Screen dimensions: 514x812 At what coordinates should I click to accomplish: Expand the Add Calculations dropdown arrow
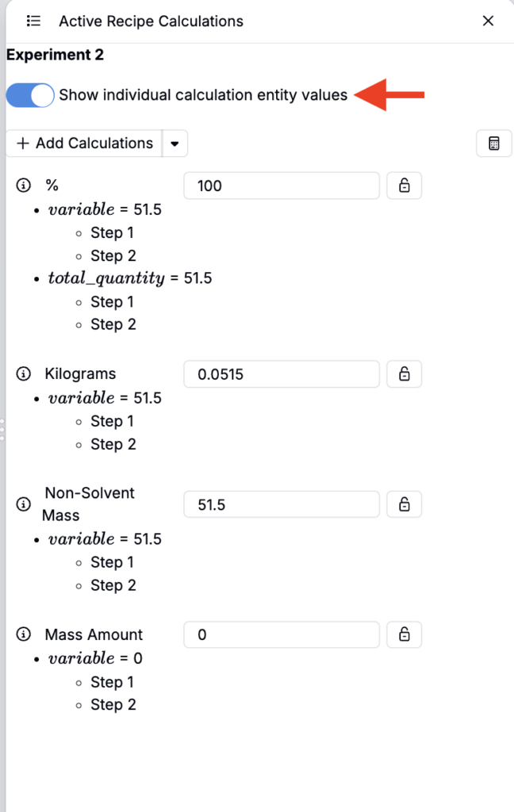pos(175,144)
